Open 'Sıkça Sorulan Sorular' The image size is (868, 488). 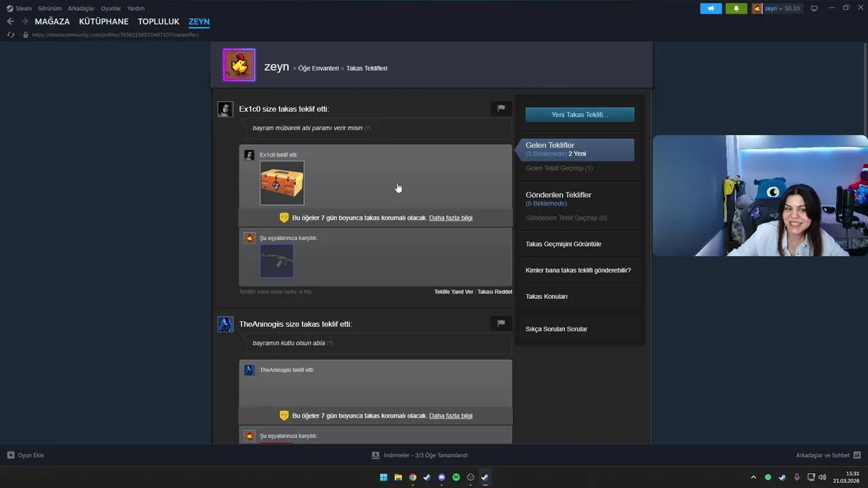[557, 329]
